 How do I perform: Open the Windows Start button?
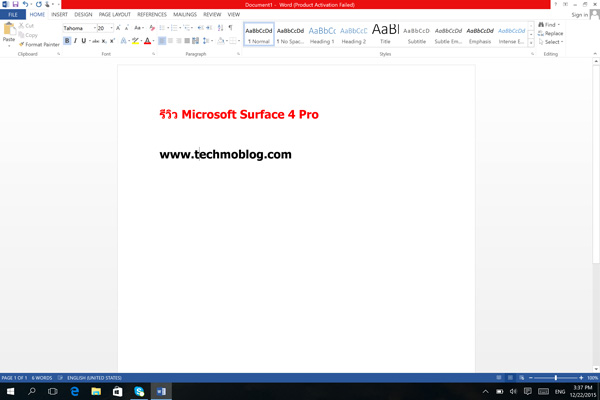10,391
